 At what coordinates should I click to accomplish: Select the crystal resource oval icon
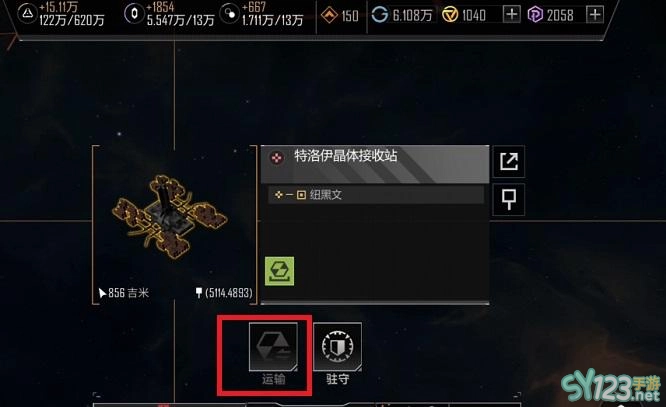click(x=134, y=14)
